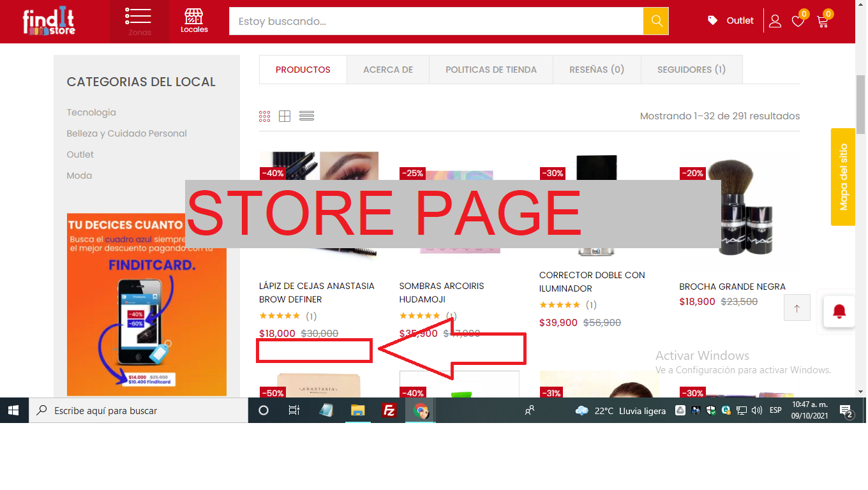Click the volume speaker tray icon
Viewport: 868px width, 490px height.
757,410
